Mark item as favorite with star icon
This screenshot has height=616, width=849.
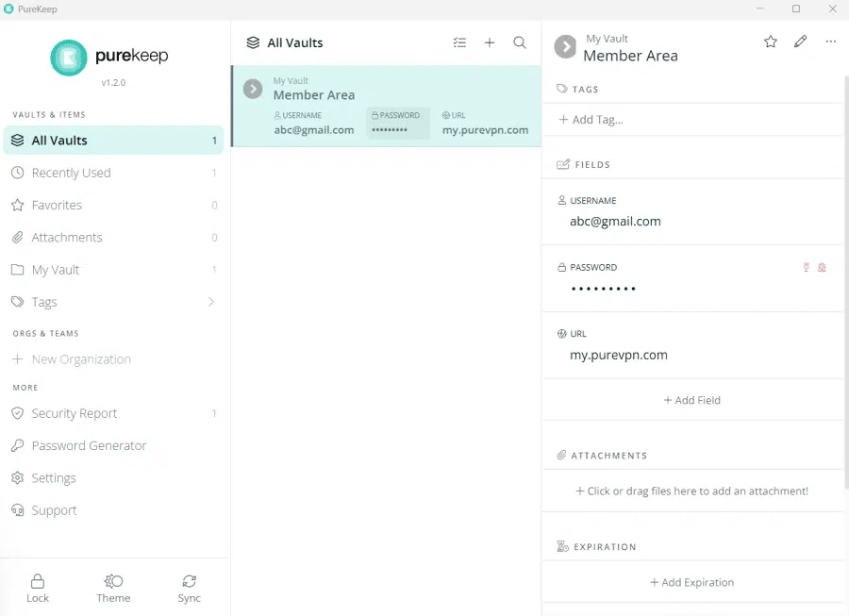771,42
